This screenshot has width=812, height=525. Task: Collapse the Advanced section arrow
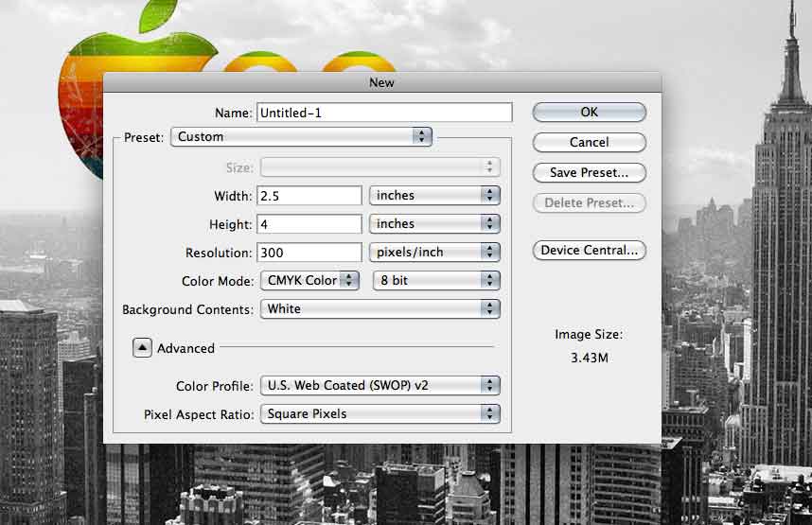pos(142,348)
